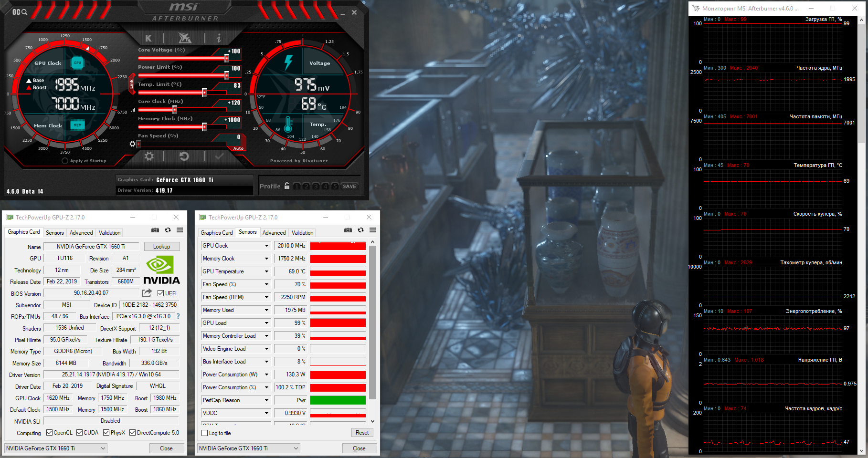Click the Lookup button
Screen dimensions: 868x458
click(161, 247)
